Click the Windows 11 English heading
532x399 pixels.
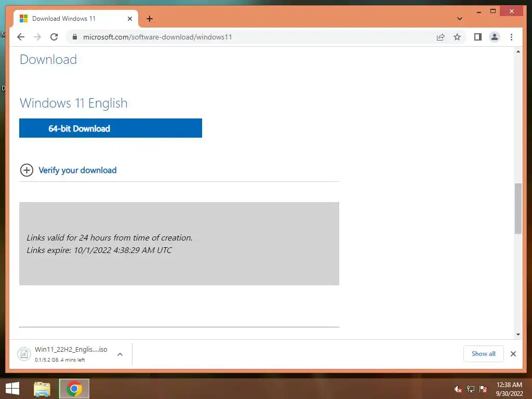coord(74,103)
